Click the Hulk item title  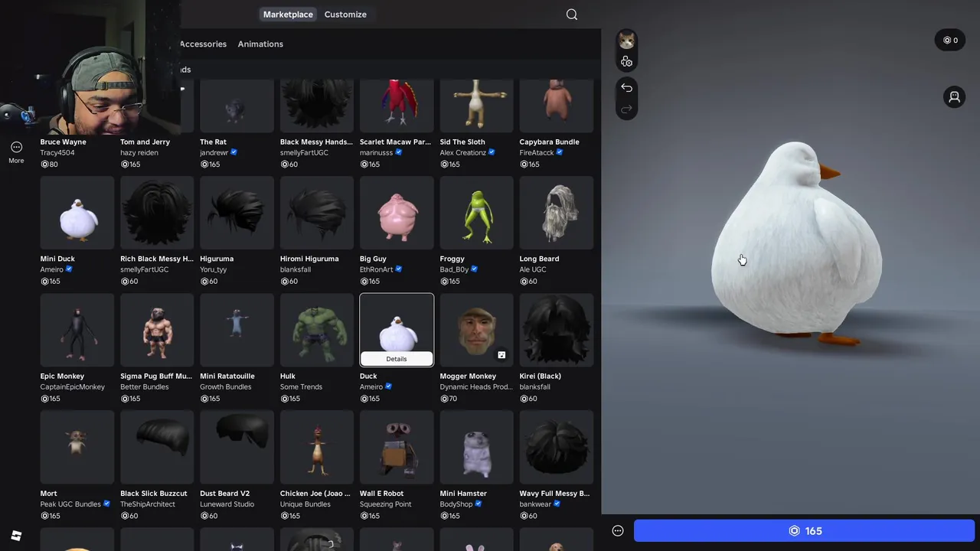click(288, 376)
